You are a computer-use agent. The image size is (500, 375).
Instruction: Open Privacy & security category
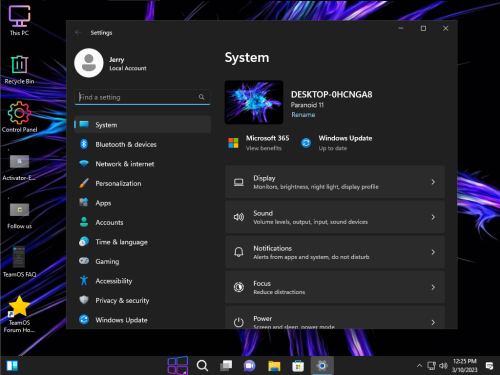pyautogui.click(x=143, y=300)
